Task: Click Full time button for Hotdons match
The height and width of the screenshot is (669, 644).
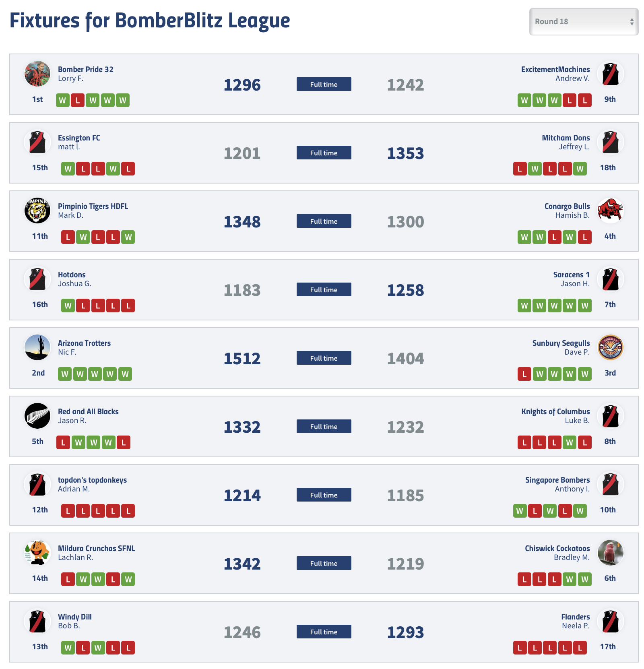Action: click(x=324, y=289)
